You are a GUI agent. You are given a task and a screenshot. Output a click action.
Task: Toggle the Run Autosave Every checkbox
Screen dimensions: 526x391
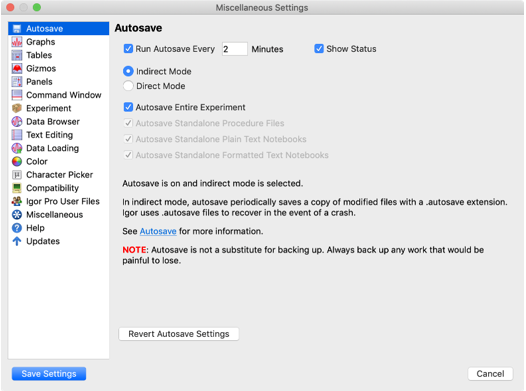128,49
